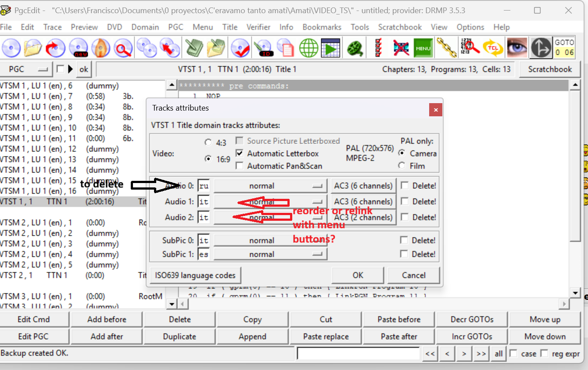Close the Tracks attributes dialog
This screenshot has width=588, height=370.
coord(435,110)
